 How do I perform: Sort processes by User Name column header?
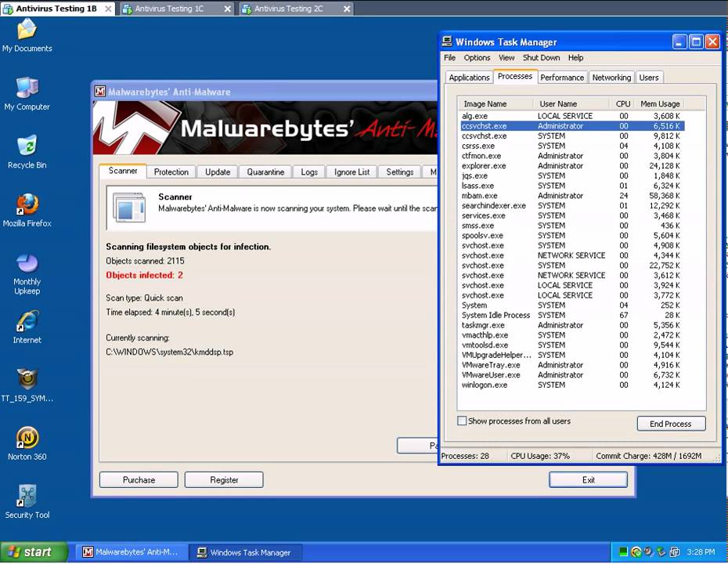point(571,103)
